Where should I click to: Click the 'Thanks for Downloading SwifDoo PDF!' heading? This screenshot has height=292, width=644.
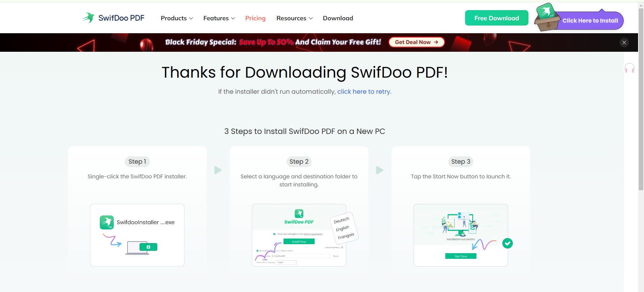pos(305,73)
